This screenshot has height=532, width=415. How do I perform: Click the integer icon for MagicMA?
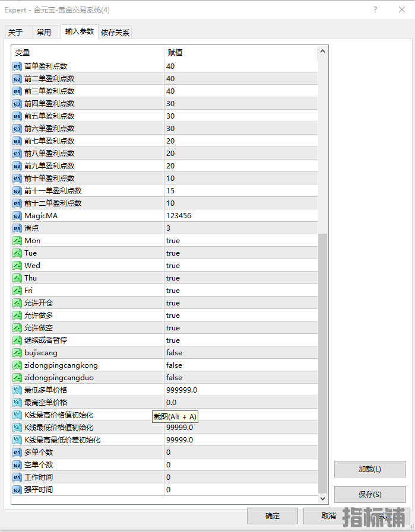tap(17, 216)
